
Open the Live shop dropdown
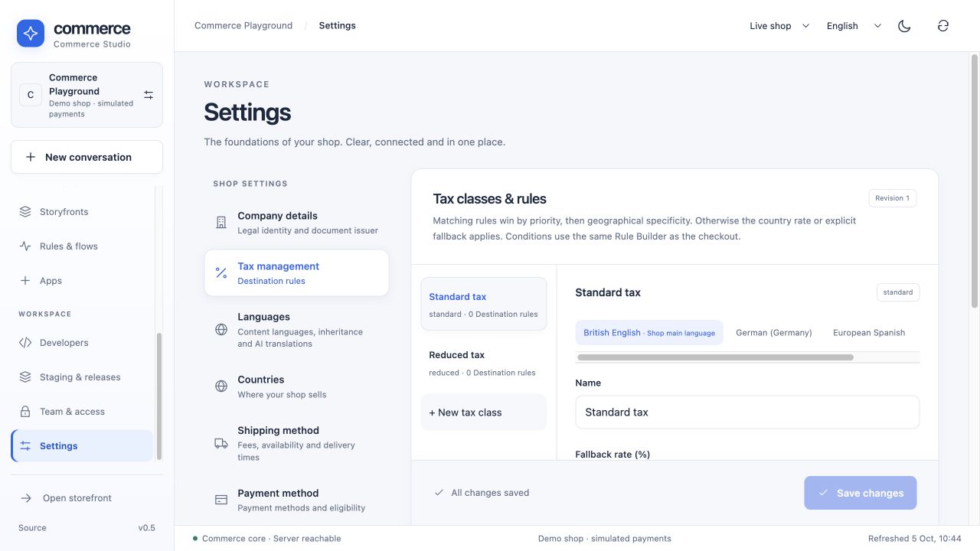tap(779, 26)
